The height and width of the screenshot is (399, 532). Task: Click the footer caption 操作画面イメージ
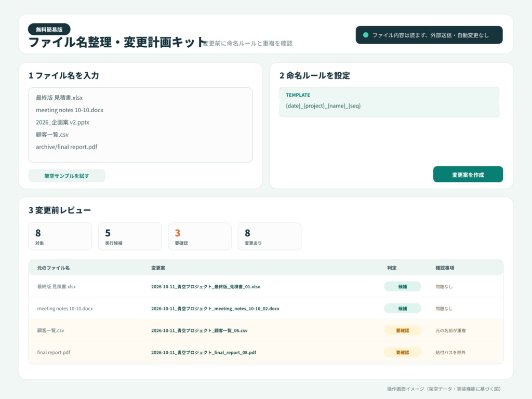444,389
